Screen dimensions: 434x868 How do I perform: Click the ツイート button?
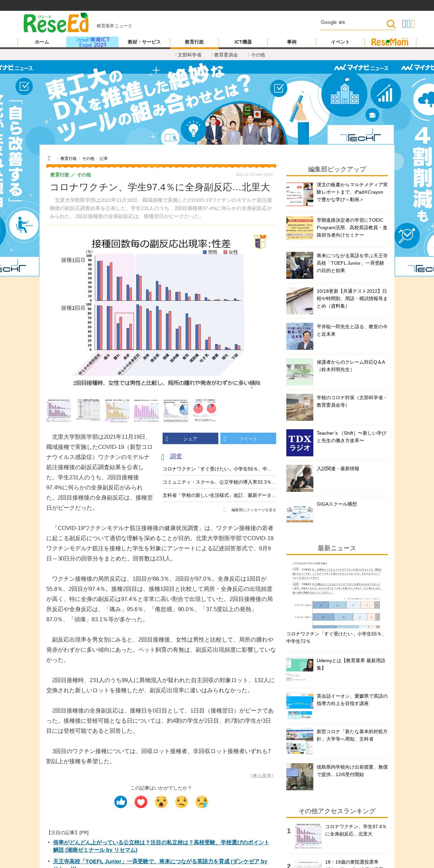coord(248,438)
